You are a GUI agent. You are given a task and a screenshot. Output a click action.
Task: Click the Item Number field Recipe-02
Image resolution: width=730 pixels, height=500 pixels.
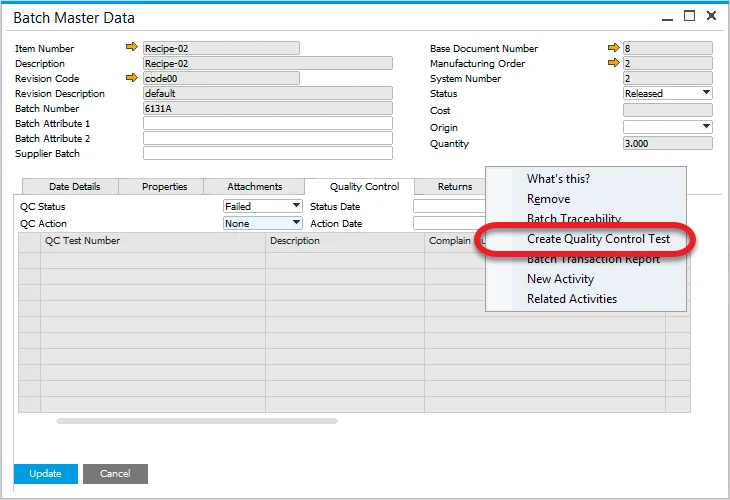(x=221, y=48)
